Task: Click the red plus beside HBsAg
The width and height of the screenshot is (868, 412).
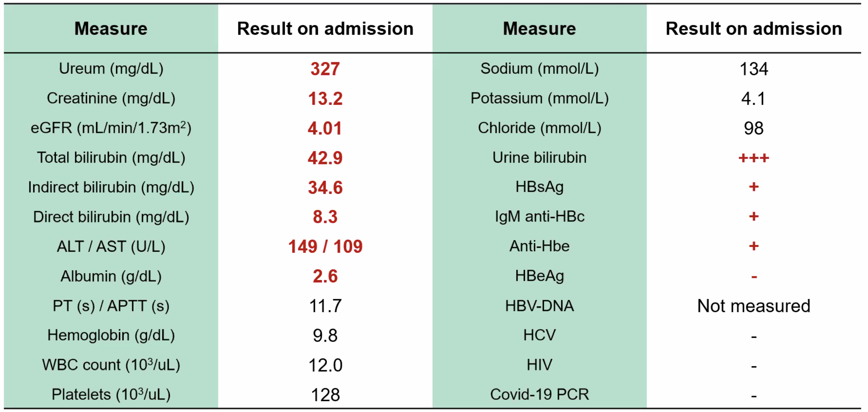Action: (x=754, y=187)
